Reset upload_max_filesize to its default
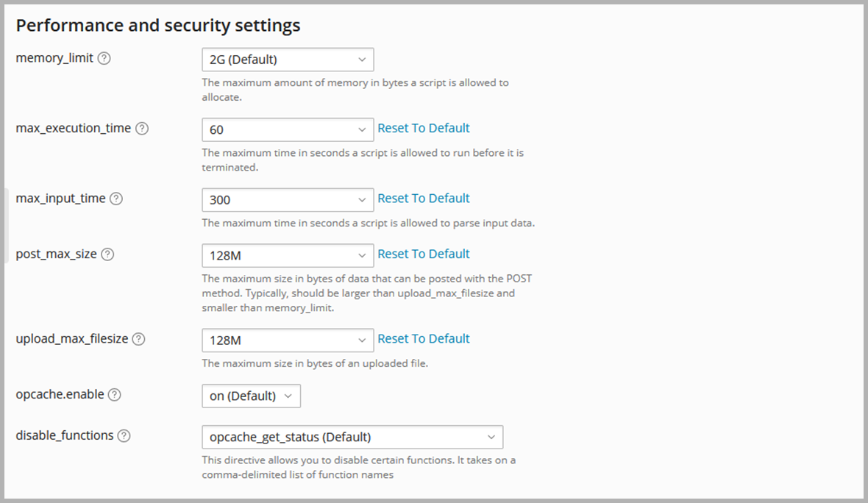Viewport: 868px width, 503px height. (x=424, y=338)
